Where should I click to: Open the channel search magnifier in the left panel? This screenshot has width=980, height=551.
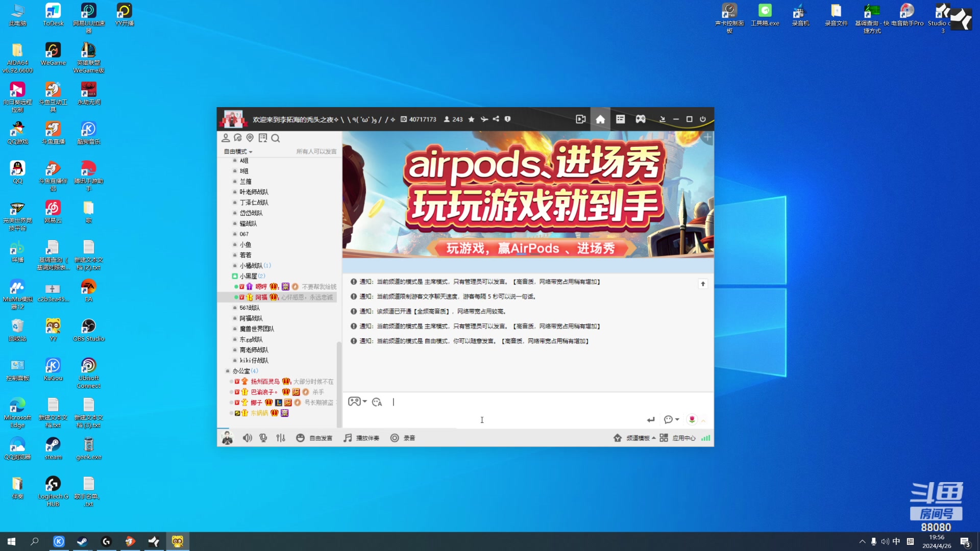(276, 138)
